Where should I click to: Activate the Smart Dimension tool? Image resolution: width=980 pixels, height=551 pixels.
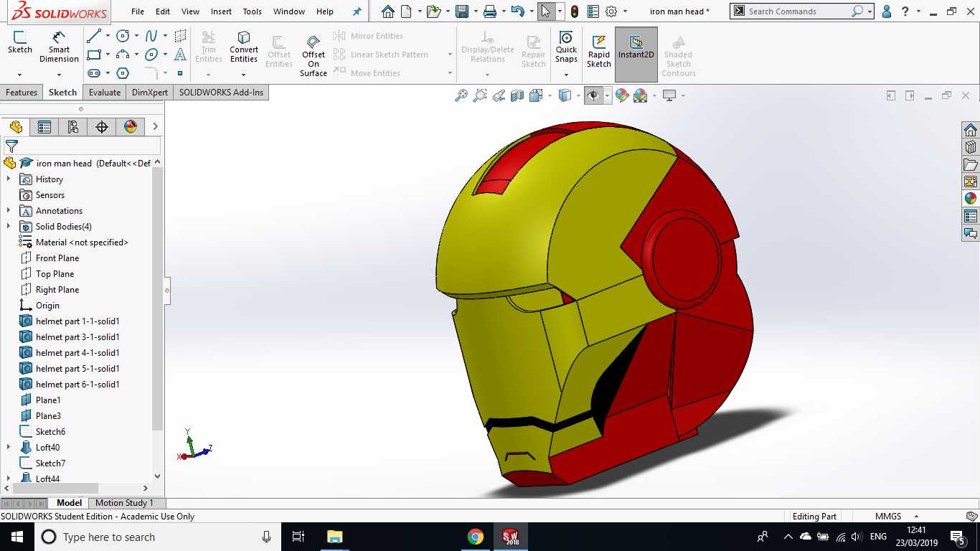click(59, 47)
